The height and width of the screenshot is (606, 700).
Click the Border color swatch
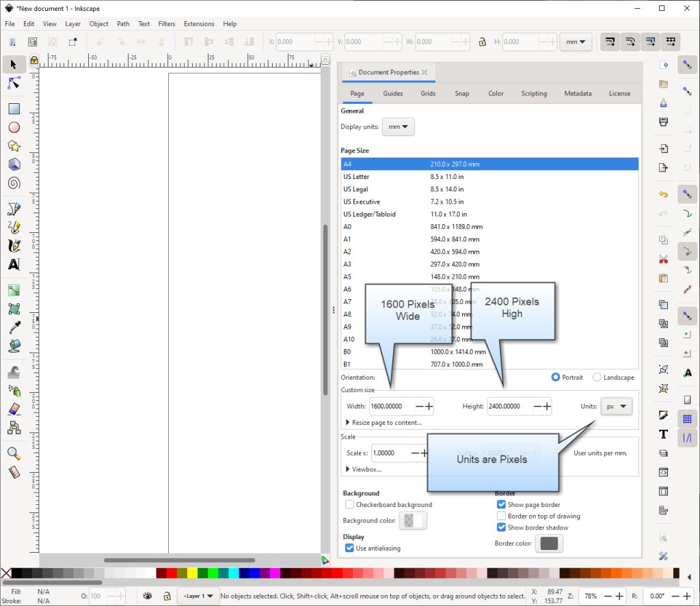[550, 544]
